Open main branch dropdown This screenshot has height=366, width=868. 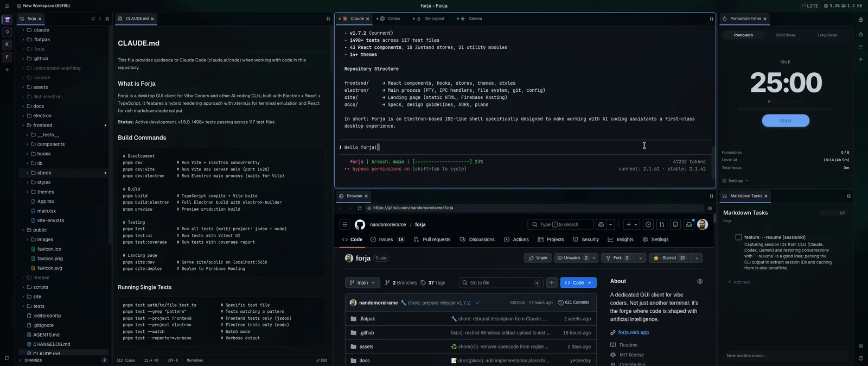coord(362,282)
